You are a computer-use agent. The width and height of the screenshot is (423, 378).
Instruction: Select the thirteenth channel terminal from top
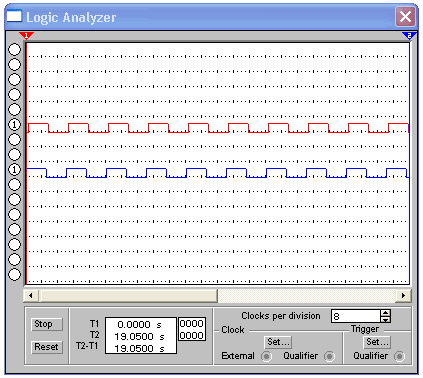pyautogui.click(x=14, y=229)
